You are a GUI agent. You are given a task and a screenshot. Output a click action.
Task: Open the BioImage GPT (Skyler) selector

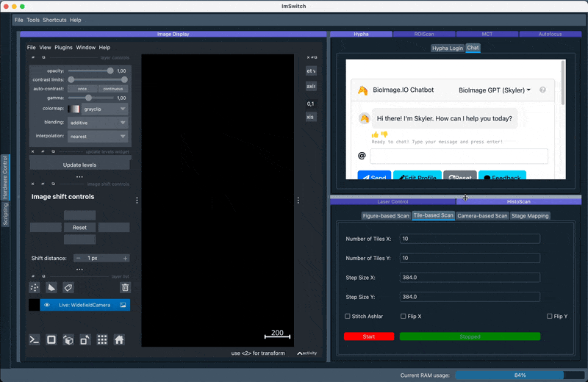click(494, 90)
